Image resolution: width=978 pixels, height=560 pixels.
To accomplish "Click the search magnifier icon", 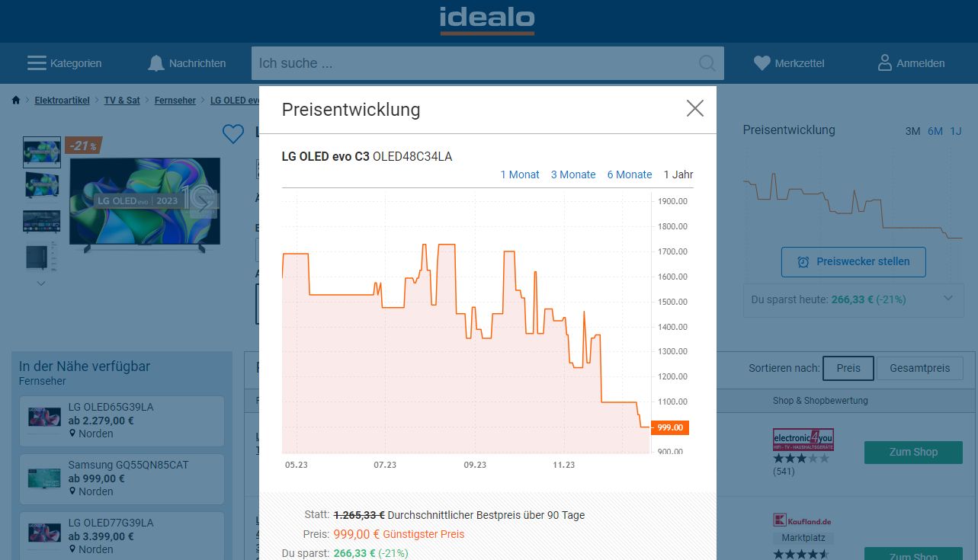I will 707,63.
